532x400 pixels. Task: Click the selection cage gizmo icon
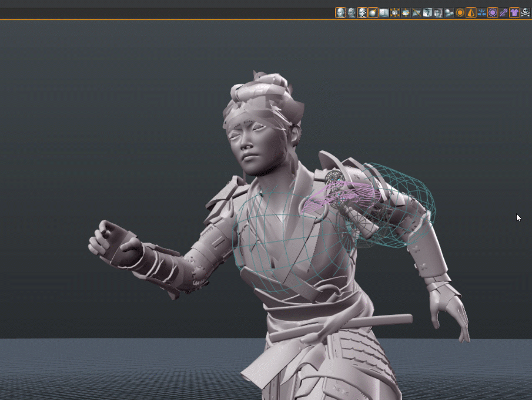(x=394, y=12)
